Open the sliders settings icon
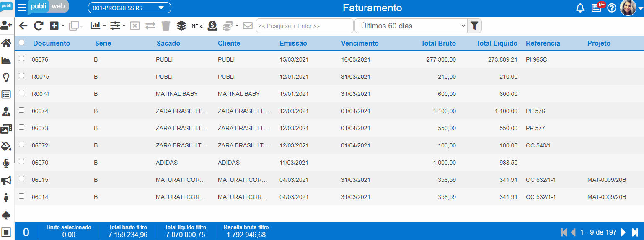644x240 pixels. [115, 26]
